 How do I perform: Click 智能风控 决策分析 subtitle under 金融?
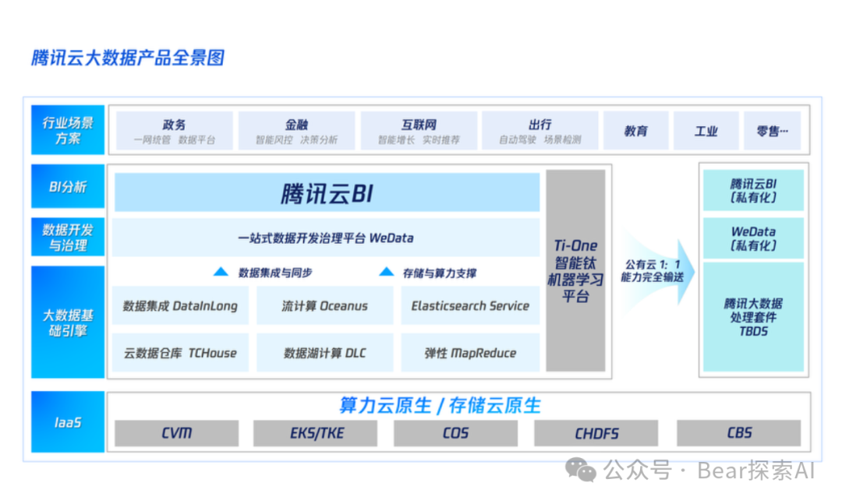coord(296,140)
